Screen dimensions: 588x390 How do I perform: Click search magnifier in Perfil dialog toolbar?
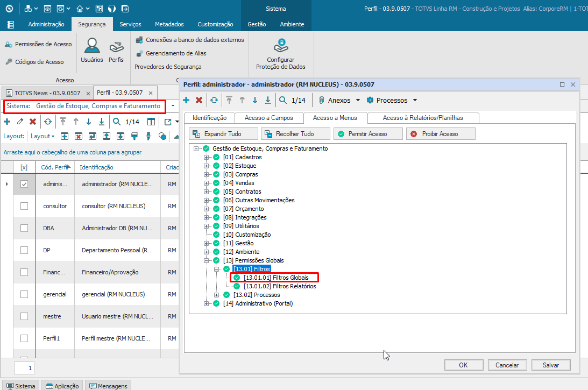[283, 100]
